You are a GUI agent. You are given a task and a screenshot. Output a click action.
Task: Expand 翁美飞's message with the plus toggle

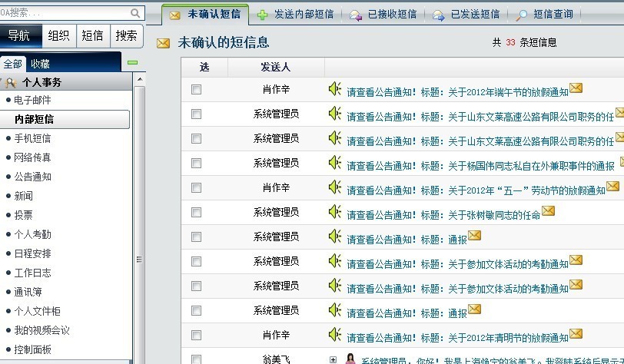tap(333, 359)
